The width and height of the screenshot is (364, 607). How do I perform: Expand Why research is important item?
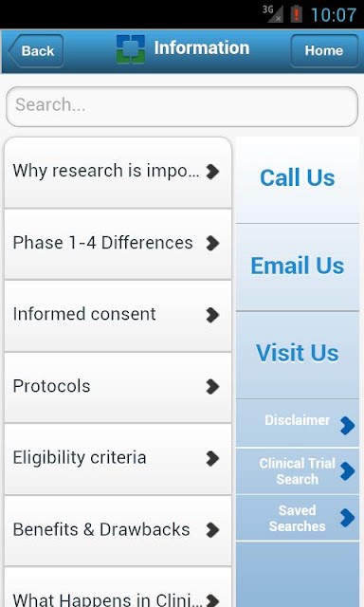(x=118, y=173)
